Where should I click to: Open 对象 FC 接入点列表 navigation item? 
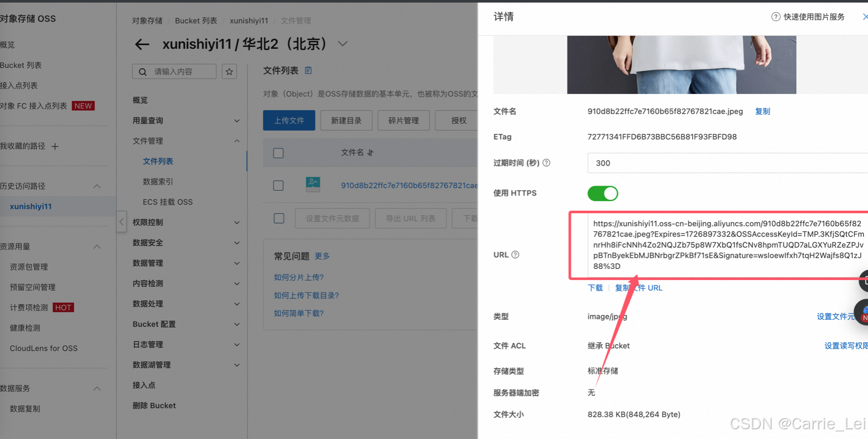tap(33, 106)
